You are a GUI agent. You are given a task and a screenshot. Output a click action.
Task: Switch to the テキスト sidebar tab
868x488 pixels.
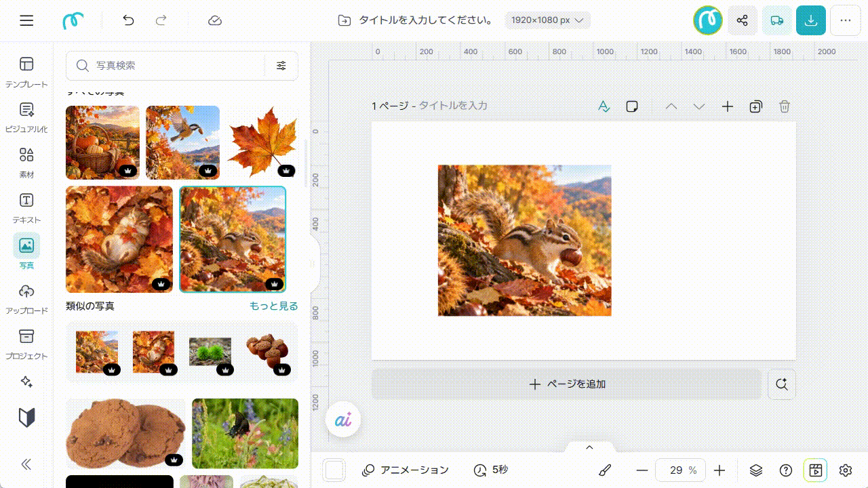coord(26,207)
